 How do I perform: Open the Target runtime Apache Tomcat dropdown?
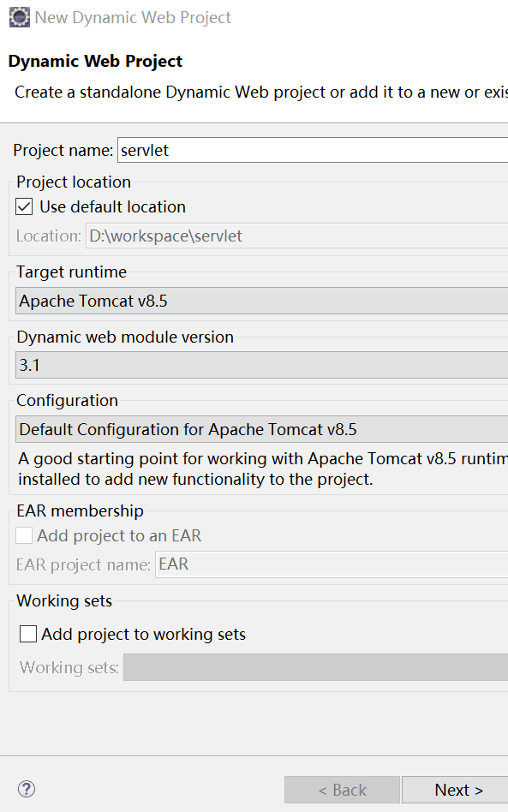(261, 301)
